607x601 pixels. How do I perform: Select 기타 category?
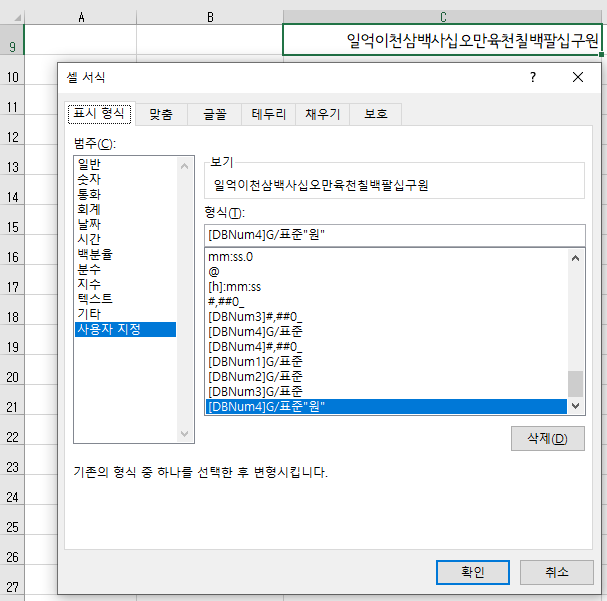[125, 314]
